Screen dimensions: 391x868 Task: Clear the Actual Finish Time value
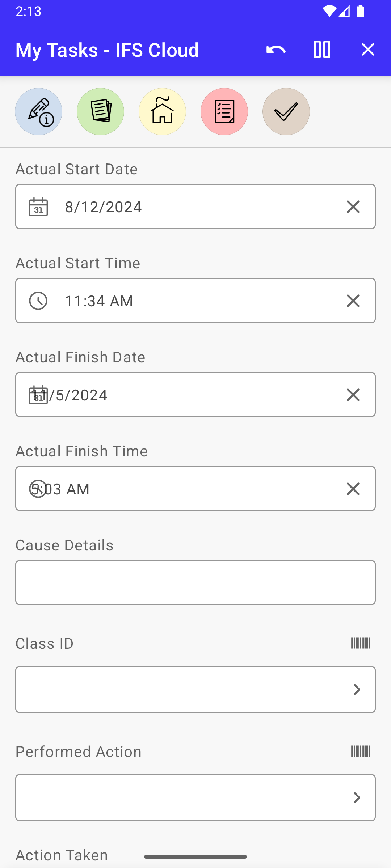[353, 489]
